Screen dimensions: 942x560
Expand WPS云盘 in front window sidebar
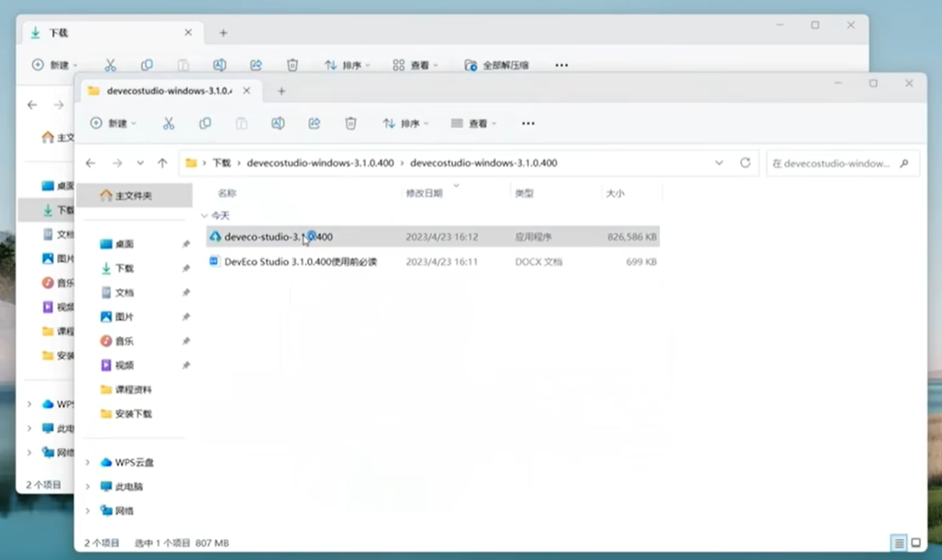(88, 462)
